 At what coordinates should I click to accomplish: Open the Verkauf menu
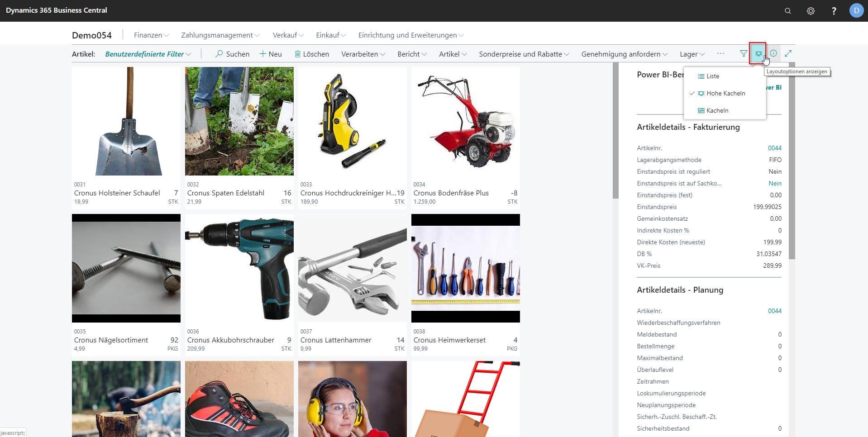pos(288,35)
